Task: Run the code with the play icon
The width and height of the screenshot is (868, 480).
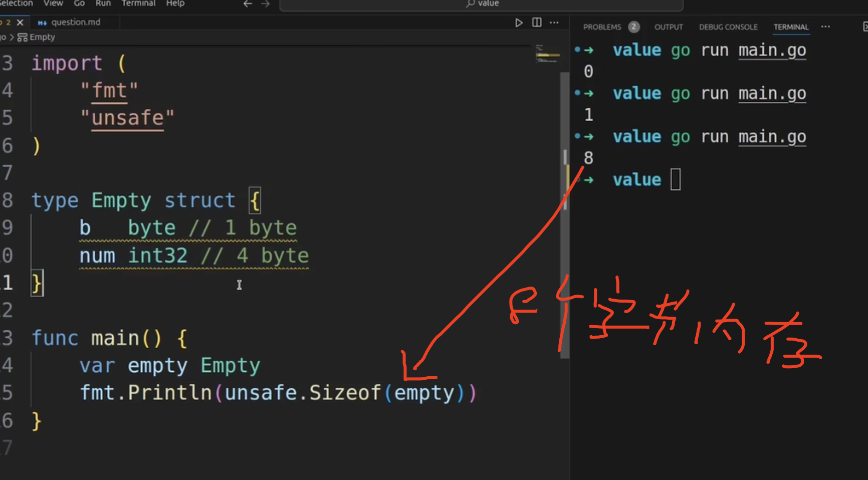Action: click(519, 23)
